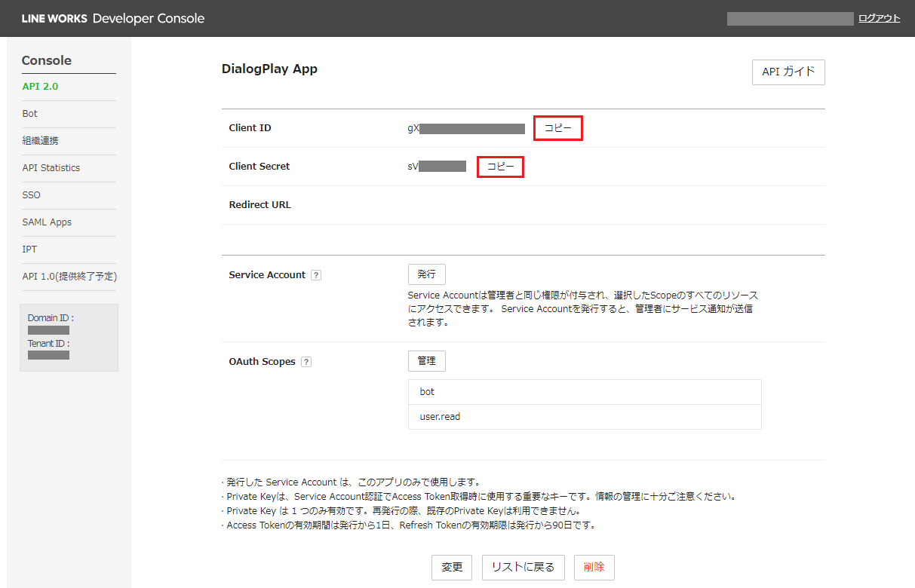Click the DialogPlay App heading
Screen dimensions: 915x588
pyautogui.click(x=269, y=69)
